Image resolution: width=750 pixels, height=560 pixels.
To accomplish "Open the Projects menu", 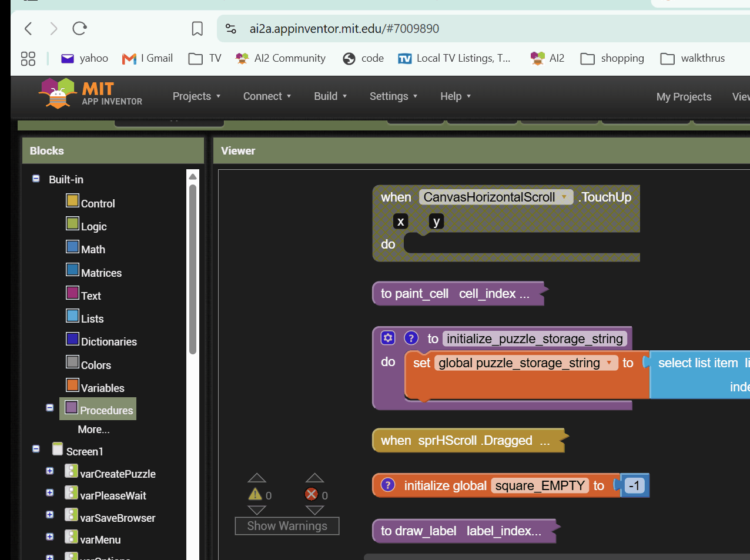I will point(196,96).
